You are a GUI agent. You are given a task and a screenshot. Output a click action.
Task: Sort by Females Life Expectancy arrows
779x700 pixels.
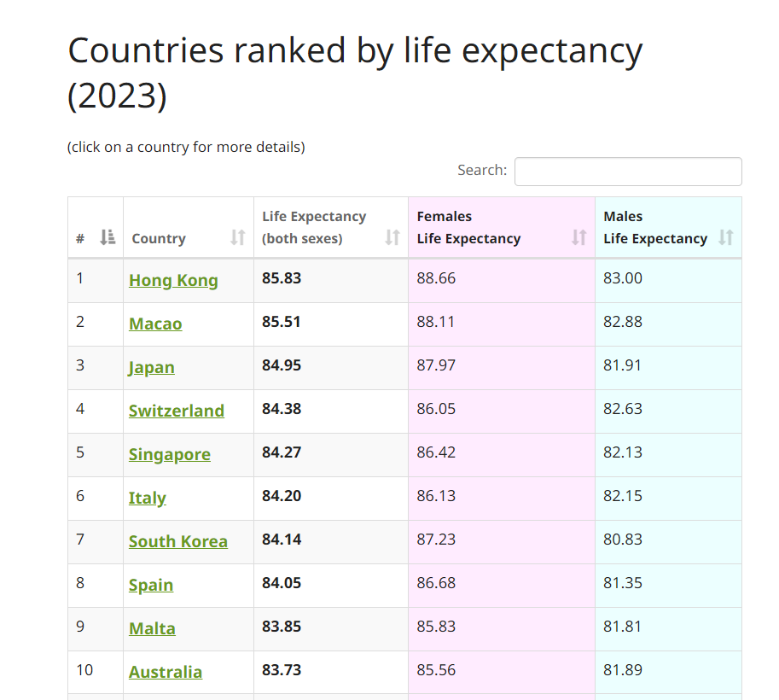[x=579, y=237]
